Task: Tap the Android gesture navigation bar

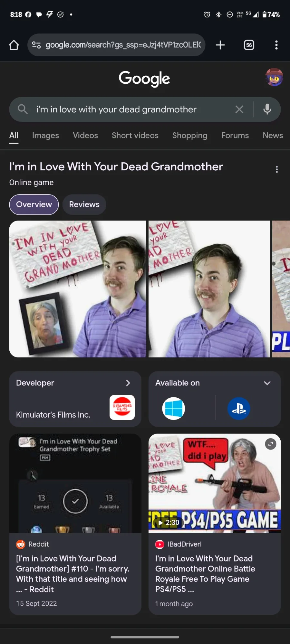Action: 145,637
